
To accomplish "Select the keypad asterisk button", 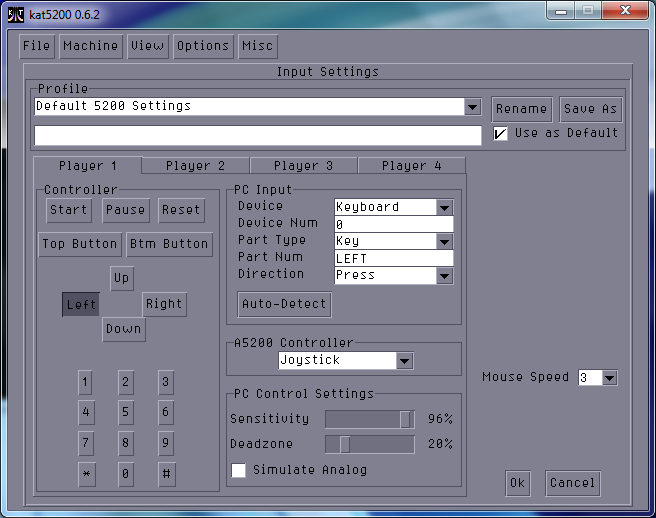I will 87,474.
